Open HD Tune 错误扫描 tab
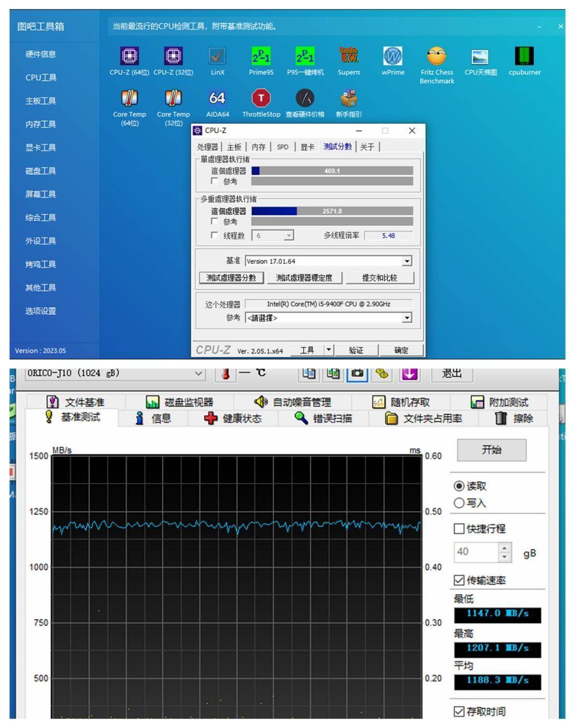This screenshot has width=575, height=728. 323,418
